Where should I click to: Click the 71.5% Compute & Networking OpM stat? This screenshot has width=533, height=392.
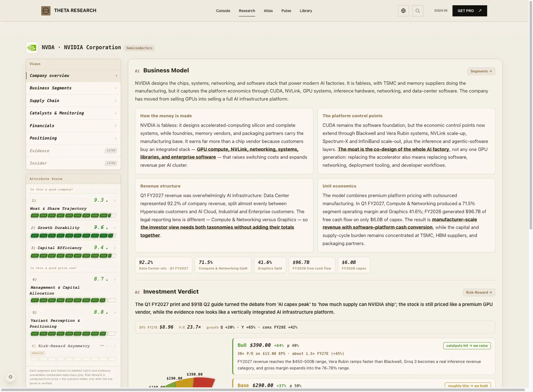[223, 265]
